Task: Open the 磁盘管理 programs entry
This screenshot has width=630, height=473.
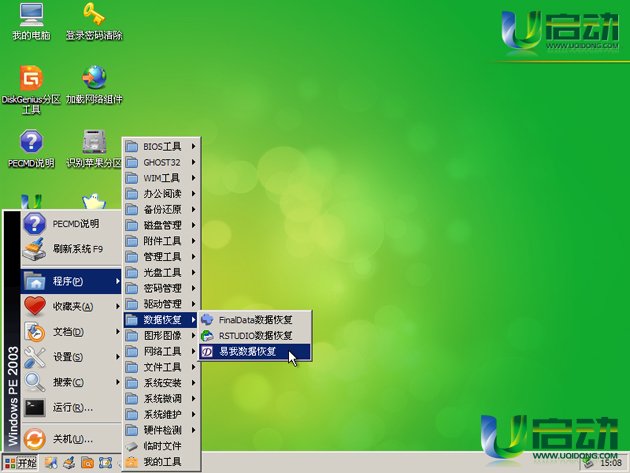Action: [x=161, y=225]
